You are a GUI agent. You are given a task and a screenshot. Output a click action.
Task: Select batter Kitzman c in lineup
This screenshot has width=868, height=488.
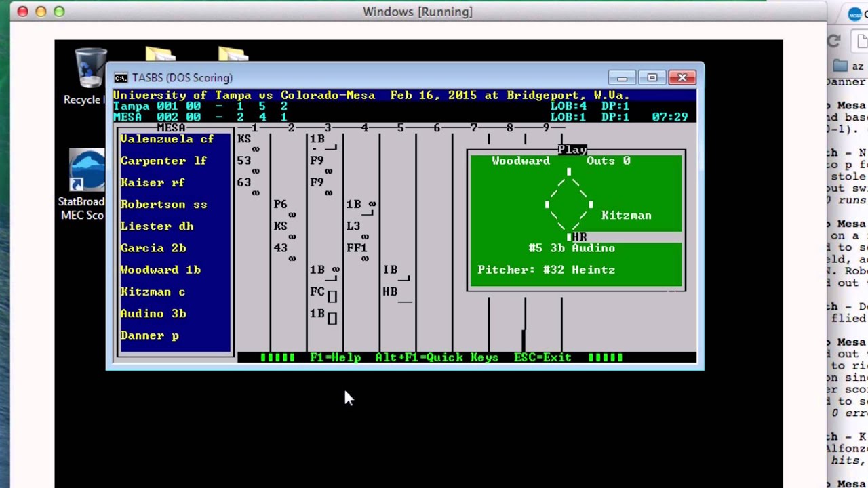pos(153,291)
